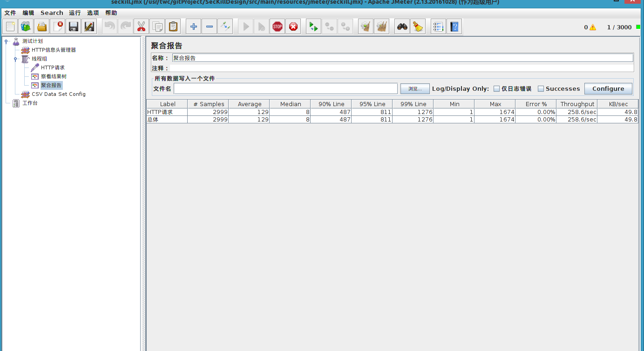Select 察看结果树 in the tree
This screenshot has height=351, width=644.
54,76
